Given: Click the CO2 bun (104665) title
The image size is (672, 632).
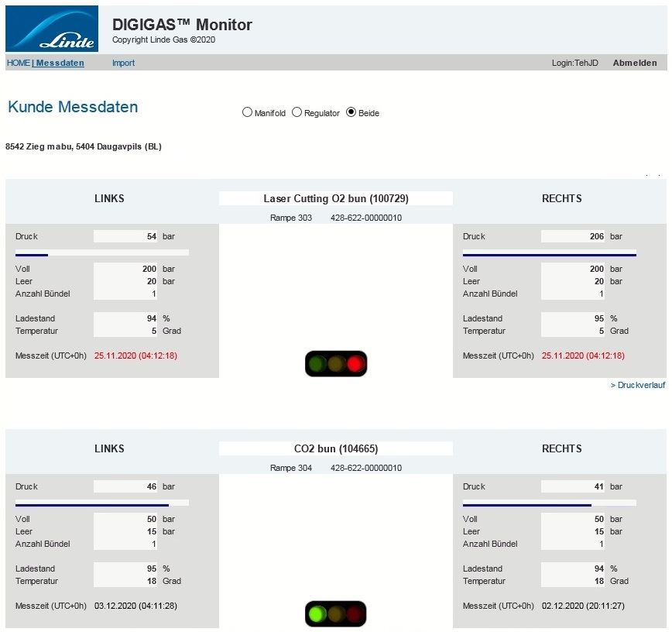Looking at the screenshot, I should (336, 449).
